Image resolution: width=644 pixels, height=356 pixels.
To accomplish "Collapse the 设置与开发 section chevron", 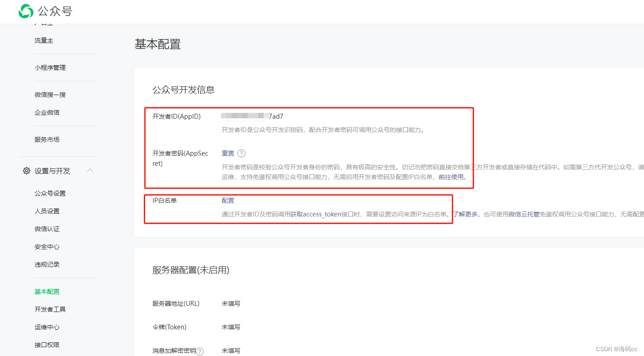I will [x=90, y=170].
